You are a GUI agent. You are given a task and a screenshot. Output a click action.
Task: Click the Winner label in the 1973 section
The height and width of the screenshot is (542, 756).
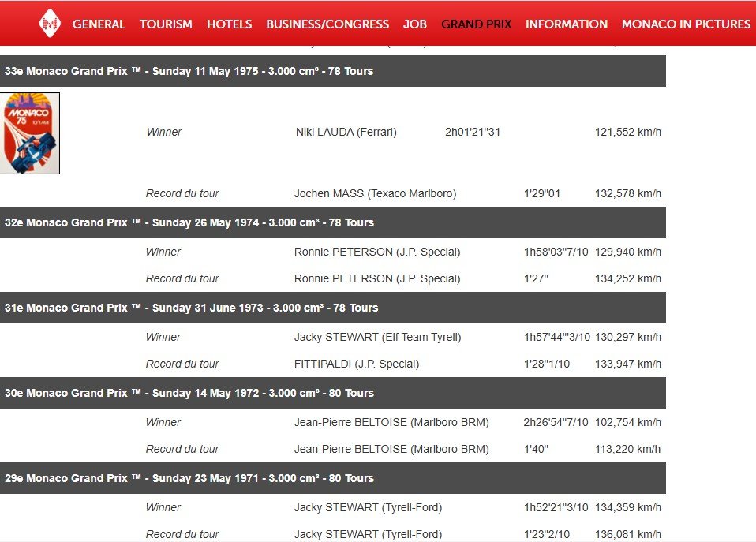pyautogui.click(x=163, y=337)
